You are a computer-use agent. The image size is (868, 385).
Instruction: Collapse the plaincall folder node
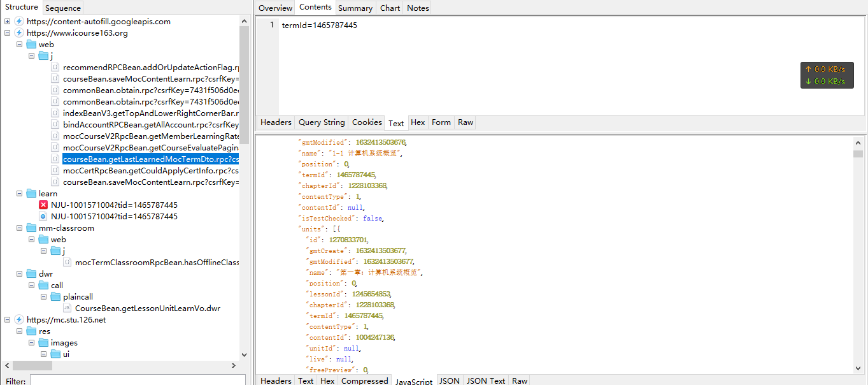pos(43,297)
